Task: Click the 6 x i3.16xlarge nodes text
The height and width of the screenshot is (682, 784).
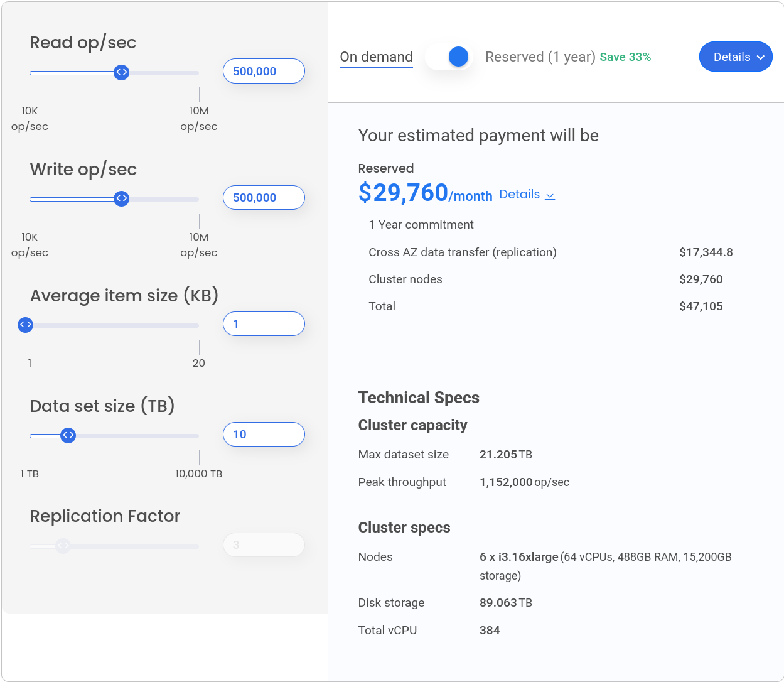Action: pyautogui.click(x=519, y=557)
